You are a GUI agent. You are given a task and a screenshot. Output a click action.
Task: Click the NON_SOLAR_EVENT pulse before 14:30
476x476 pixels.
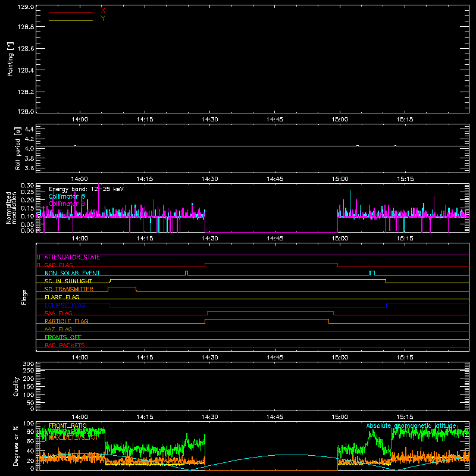click(187, 273)
